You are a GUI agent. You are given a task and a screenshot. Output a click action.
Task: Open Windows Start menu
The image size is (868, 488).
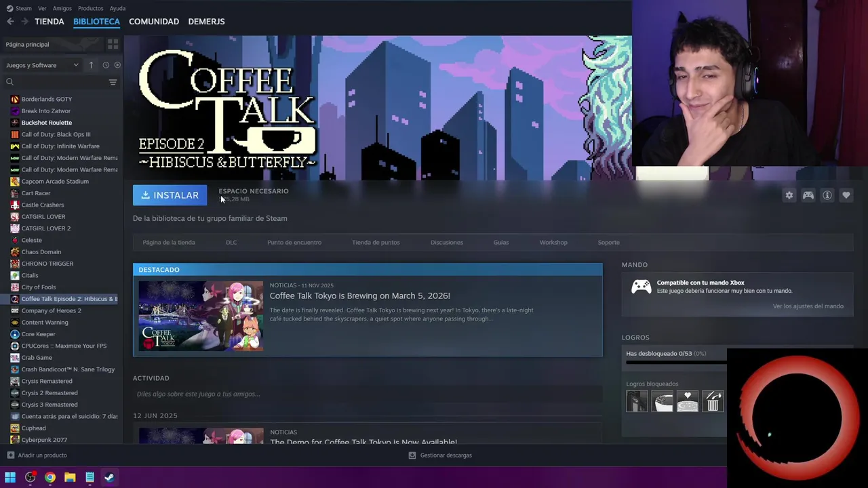pyautogui.click(x=10, y=477)
